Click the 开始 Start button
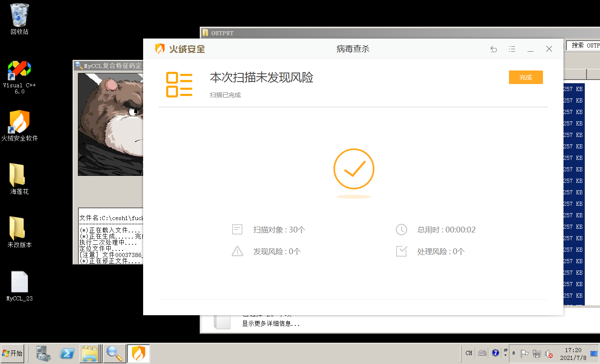This screenshot has height=364, width=600. (x=13, y=353)
